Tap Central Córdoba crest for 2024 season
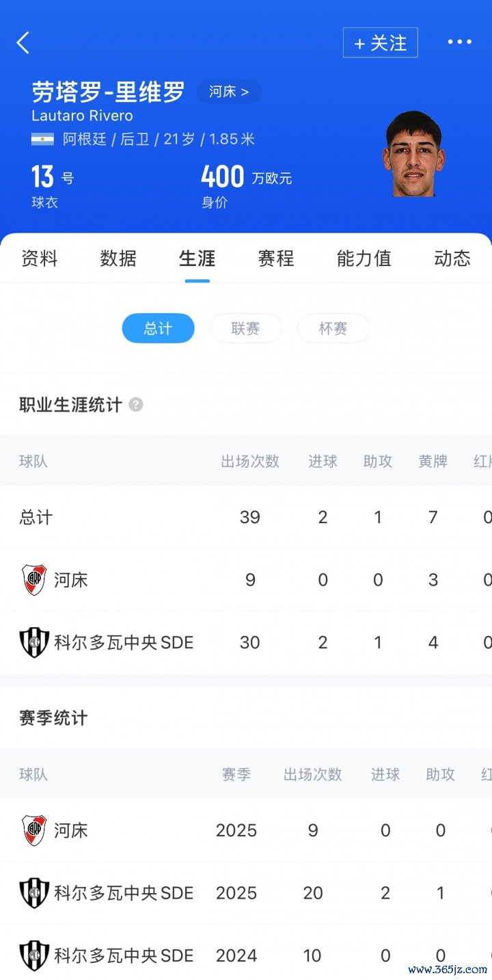This screenshot has height=980, width=492. 33,955
